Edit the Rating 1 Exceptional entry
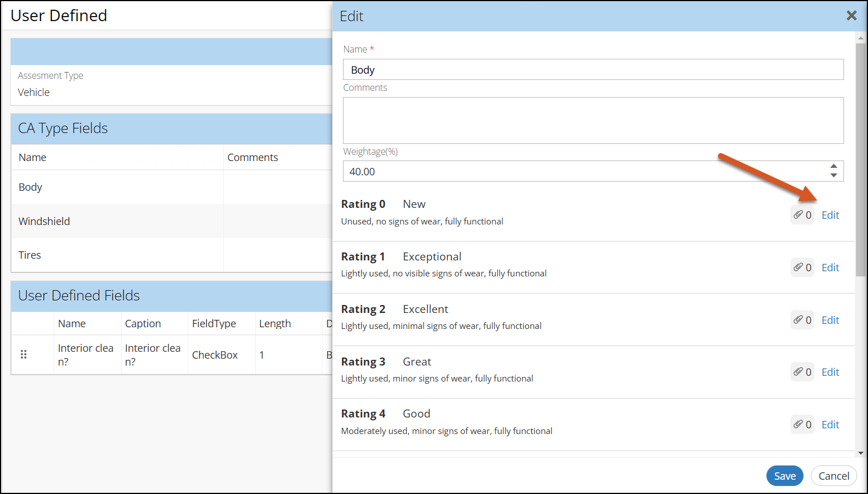 pyautogui.click(x=830, y=267)
